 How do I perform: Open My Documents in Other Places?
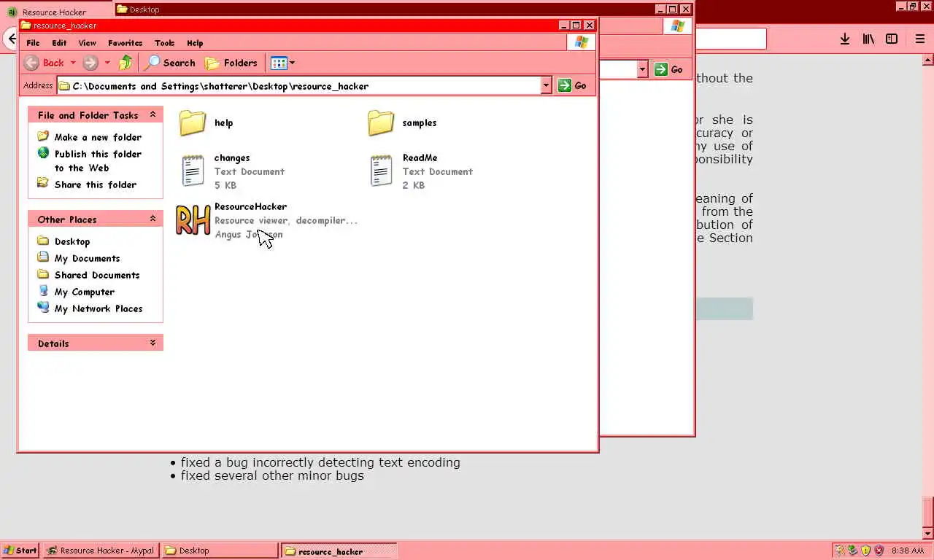point(87,258)
